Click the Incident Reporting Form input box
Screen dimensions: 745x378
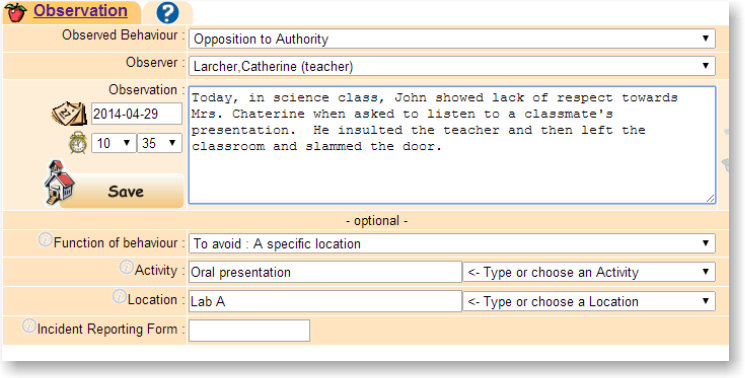(249, 331)
